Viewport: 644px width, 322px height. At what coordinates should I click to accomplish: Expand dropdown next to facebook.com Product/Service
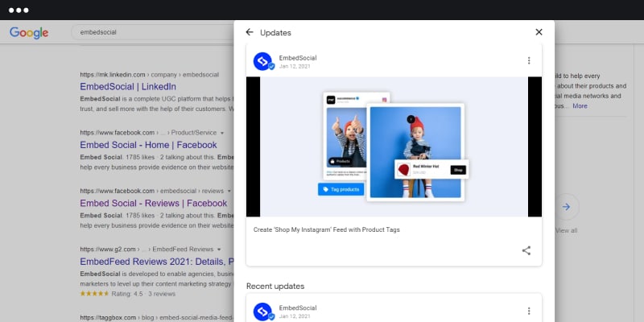[x=222, y=133]
